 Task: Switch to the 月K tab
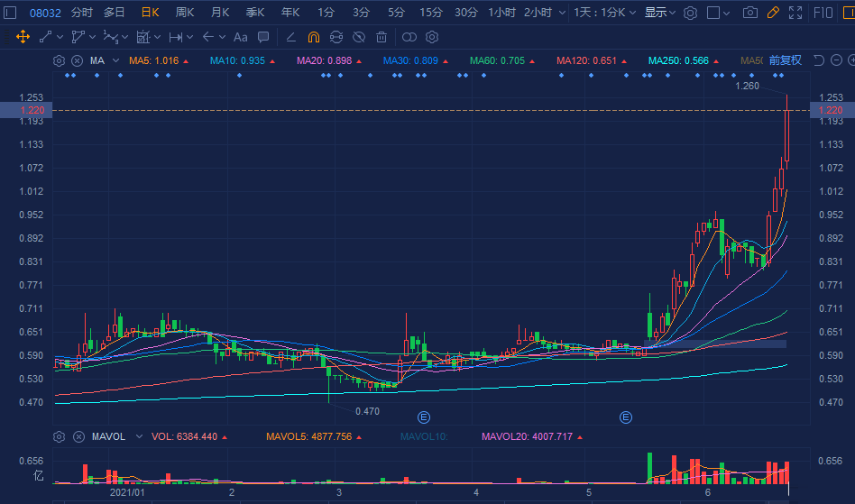[220, 13]
